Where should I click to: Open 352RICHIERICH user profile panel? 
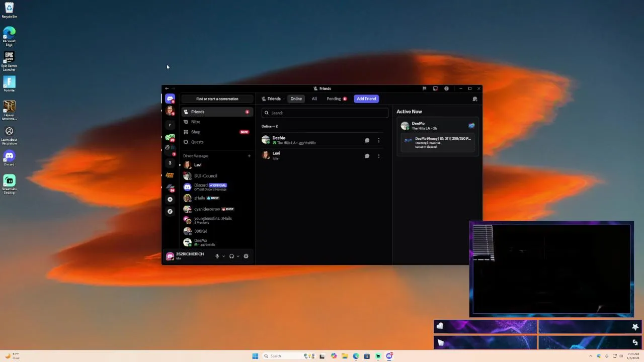coord(188,256)
